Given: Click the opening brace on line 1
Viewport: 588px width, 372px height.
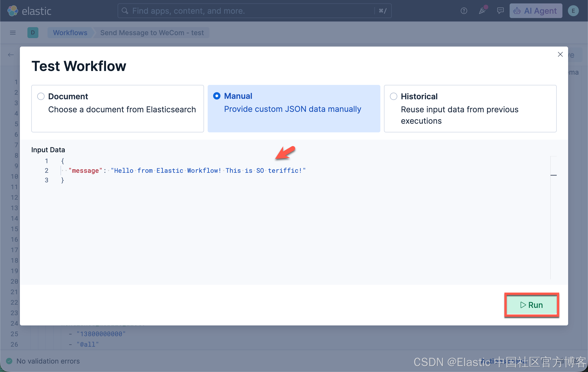Looking at the screenshot, I should [63, 161].
